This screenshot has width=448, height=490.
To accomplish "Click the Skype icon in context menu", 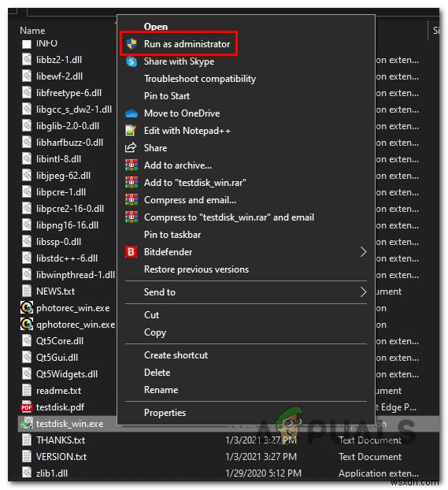I will (131, 61).
